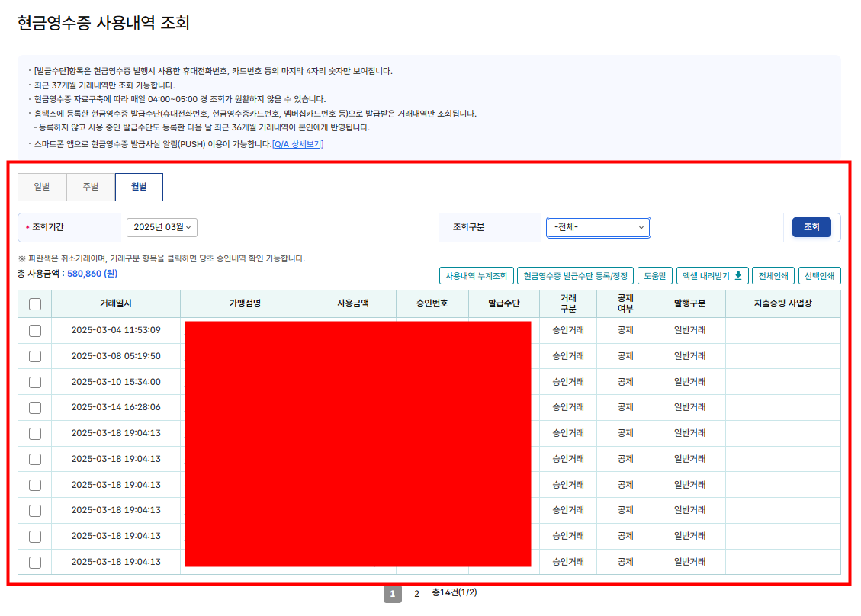Switch to the 일별 tab

[42, 187]
